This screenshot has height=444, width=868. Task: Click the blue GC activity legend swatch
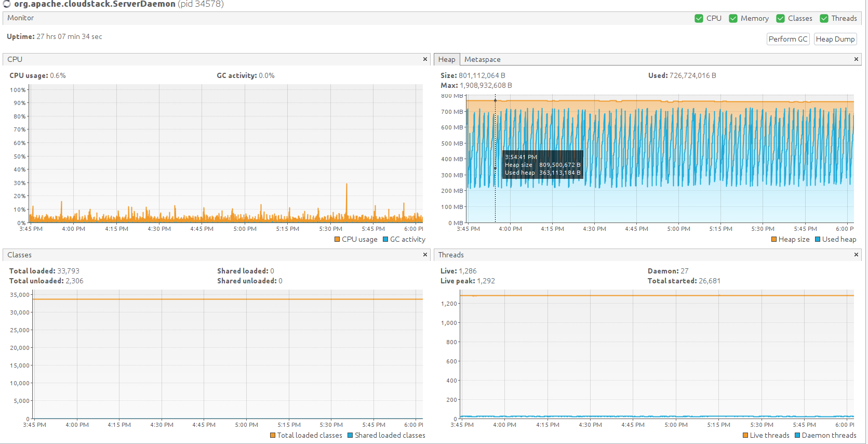click(x=385, y=239)
